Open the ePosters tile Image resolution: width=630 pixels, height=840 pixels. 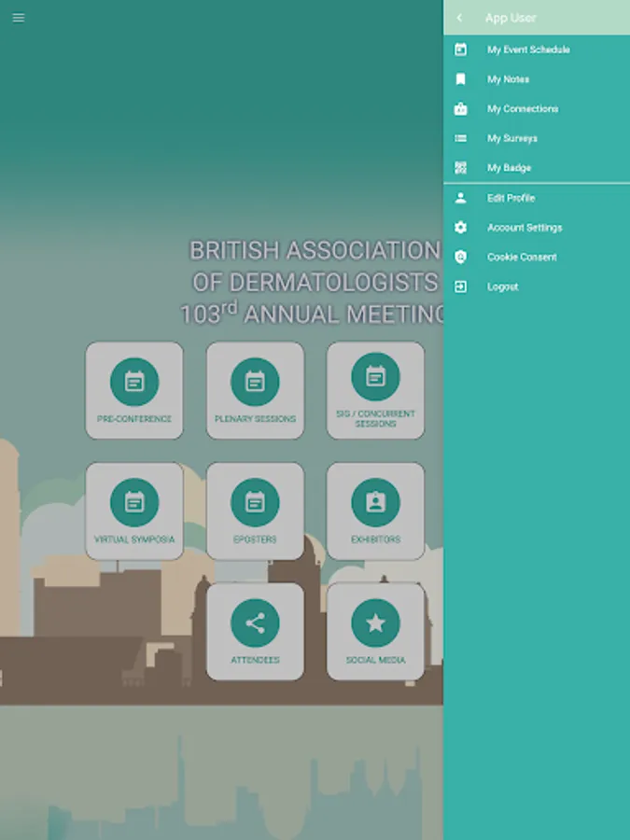[255, 511]
